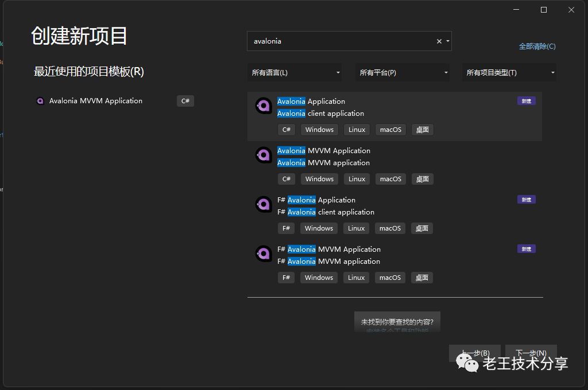
Task: Click the F# Avalonia MVVM Application template icon
Action: point(264,254)
